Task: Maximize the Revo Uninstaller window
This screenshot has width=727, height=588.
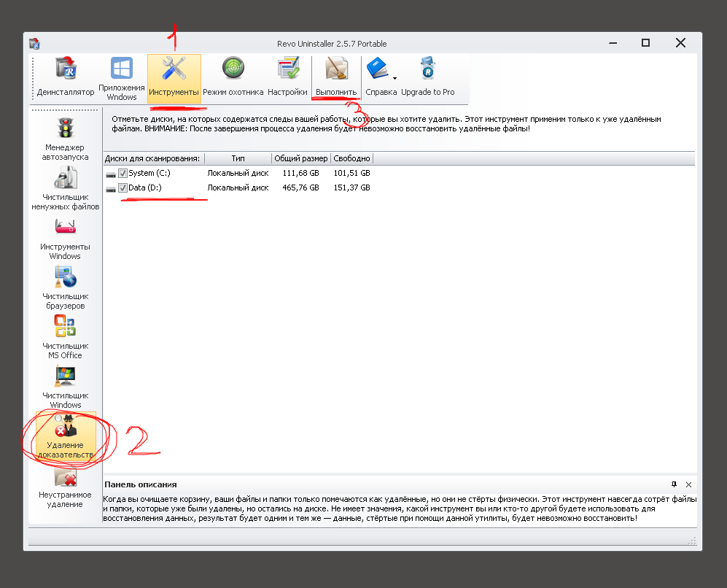Action: coord(645,42)
